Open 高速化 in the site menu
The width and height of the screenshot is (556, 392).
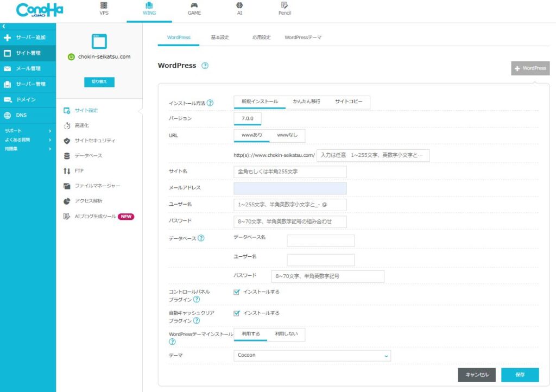click(x=82, y=126)
